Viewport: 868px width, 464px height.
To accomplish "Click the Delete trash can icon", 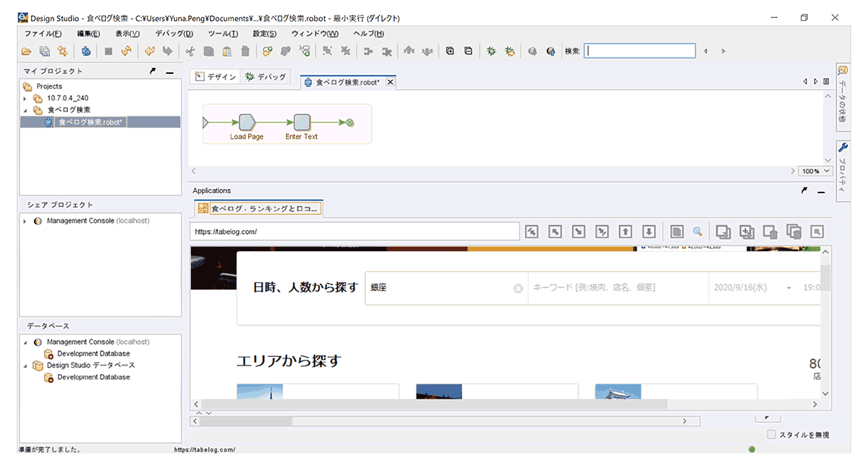I will pos(245,51).
